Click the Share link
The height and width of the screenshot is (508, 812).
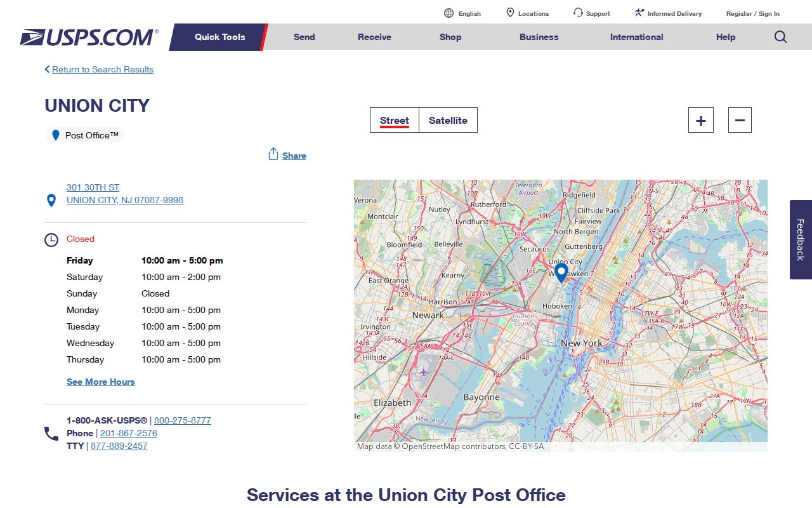294,156
